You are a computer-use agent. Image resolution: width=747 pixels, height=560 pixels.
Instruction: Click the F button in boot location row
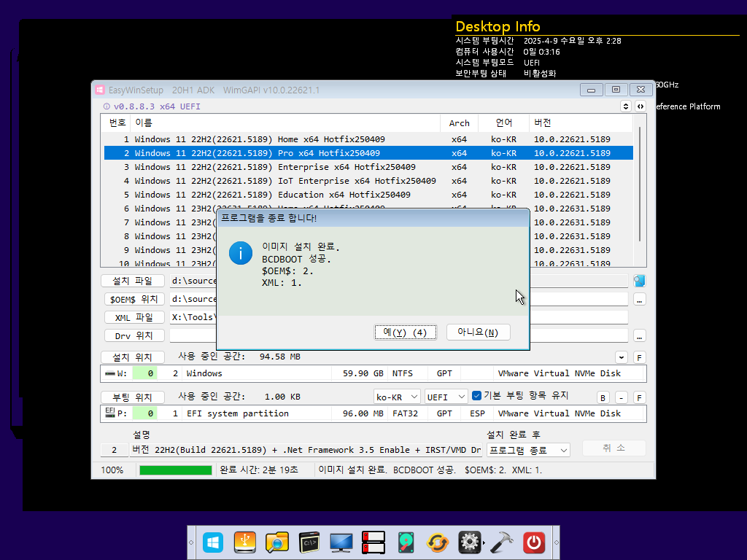coord(639,397)
